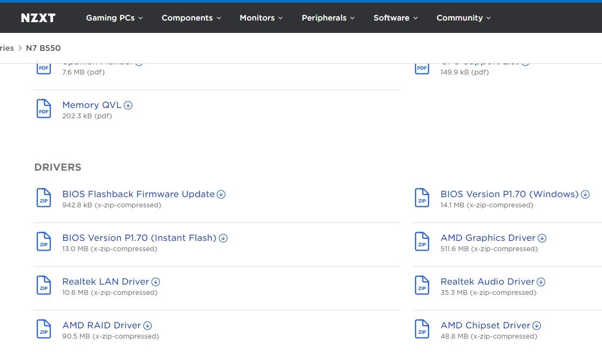Click download arrow beside BIOS Version P1.70 (Windows)
The image size is (602, 364).
tap(585, 194)
